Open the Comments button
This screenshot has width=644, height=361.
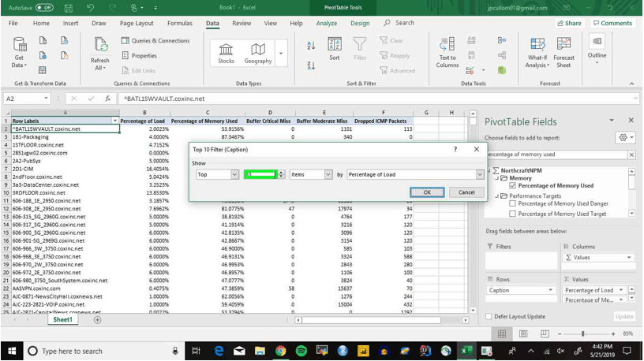click(x=612, y=23)
